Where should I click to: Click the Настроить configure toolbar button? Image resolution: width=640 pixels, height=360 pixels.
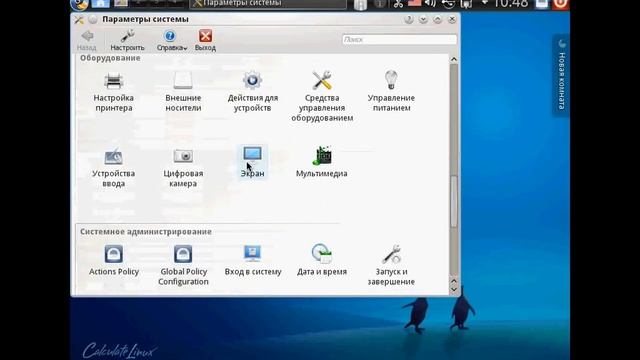pos(127,40)
